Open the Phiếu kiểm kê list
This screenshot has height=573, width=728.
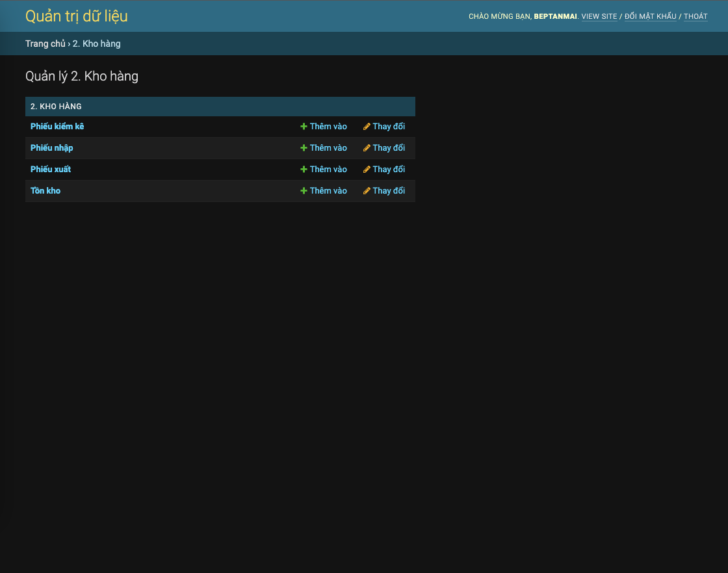point(57,126)
